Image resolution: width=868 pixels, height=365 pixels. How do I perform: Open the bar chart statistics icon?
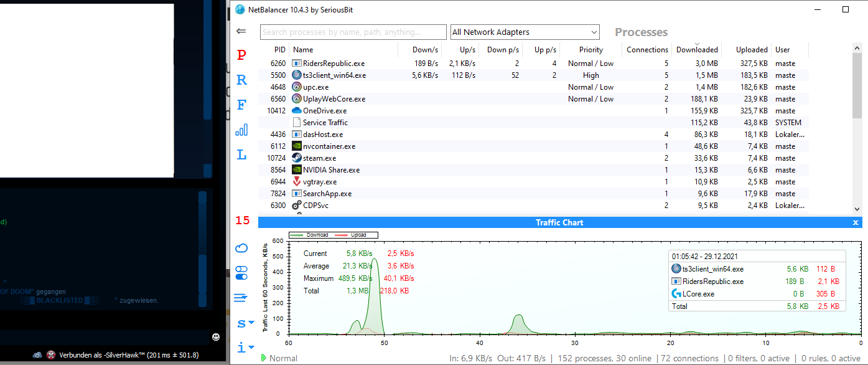pos(242,130)
